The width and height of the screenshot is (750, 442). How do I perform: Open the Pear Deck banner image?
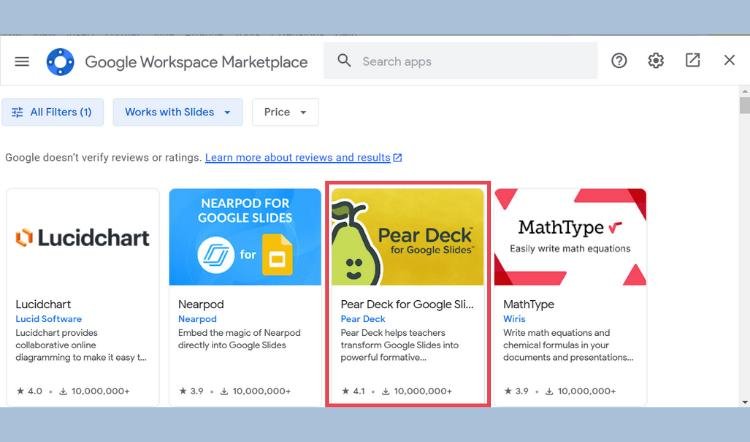coord(408,237)
